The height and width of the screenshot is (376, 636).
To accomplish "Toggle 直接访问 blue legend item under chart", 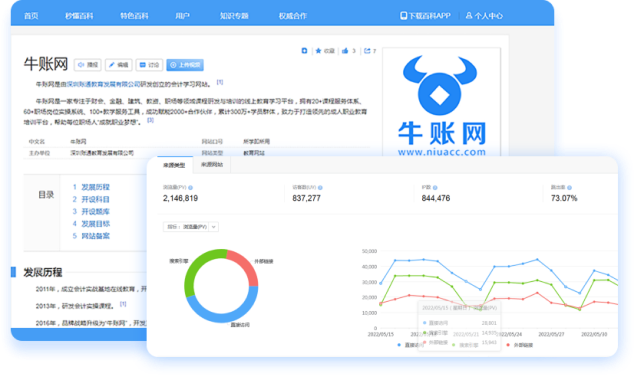I will pos(410,345).
